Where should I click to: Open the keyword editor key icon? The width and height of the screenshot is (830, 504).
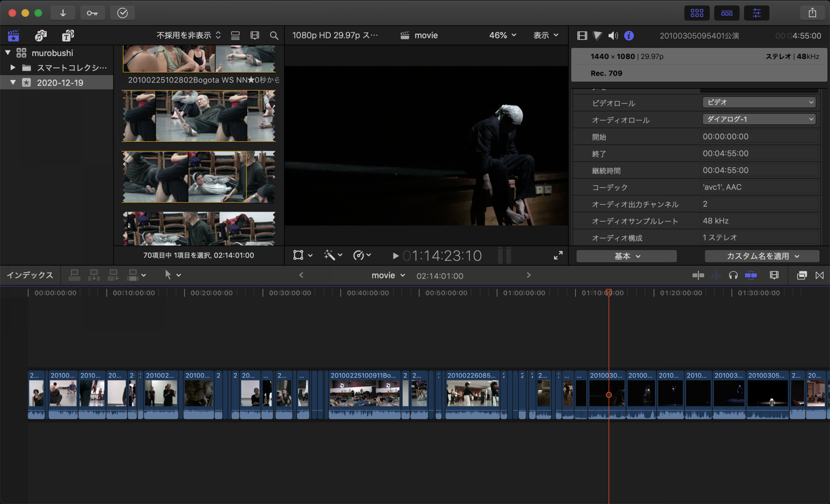click(92, 13)
